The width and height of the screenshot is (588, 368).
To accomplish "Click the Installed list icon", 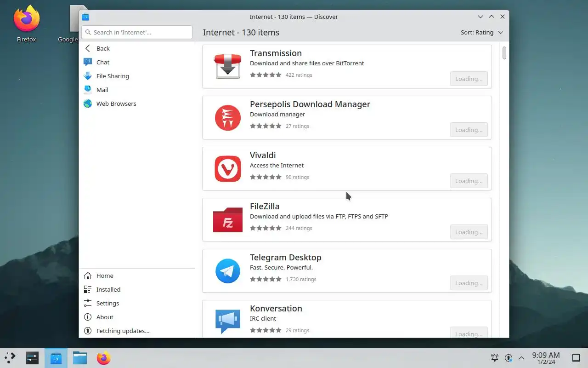I will pos(88,289).
